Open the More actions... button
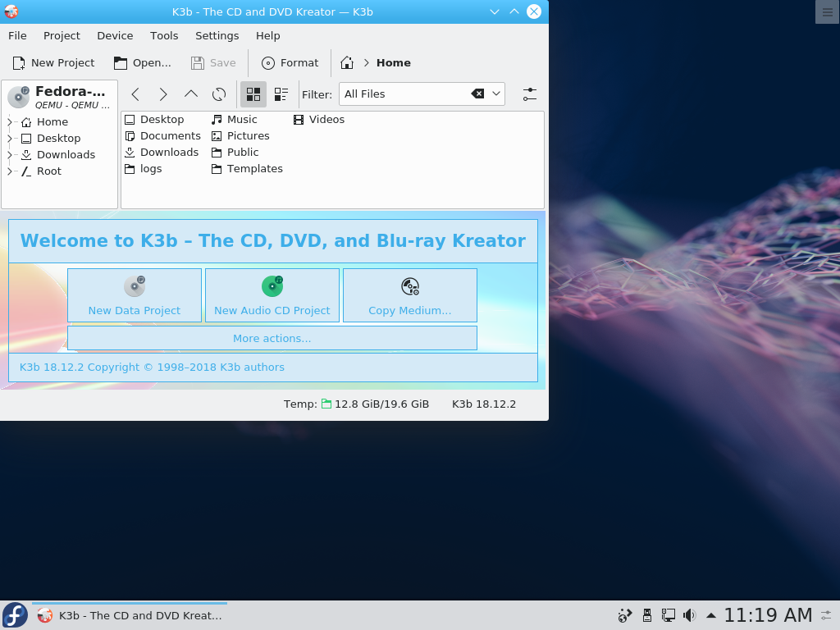The image size is (840, 630). pyautogui.click(x=272, y=338)
